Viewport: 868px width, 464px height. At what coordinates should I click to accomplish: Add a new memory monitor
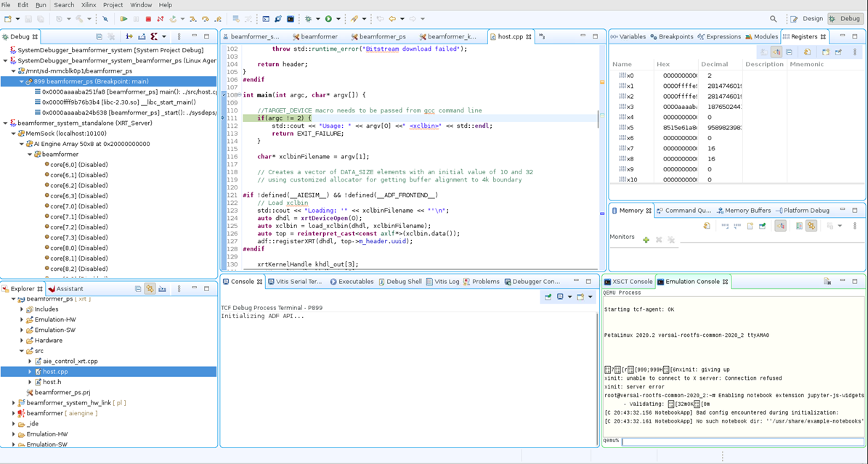pos(646,240)
